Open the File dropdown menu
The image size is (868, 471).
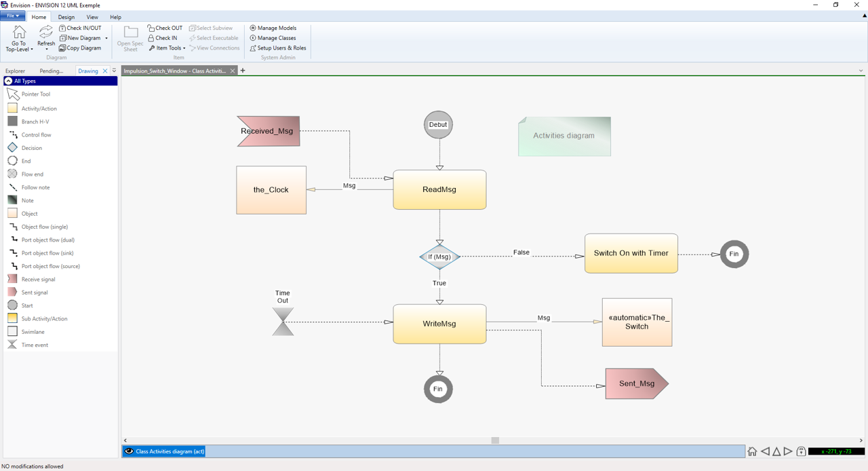coord(12,16)
